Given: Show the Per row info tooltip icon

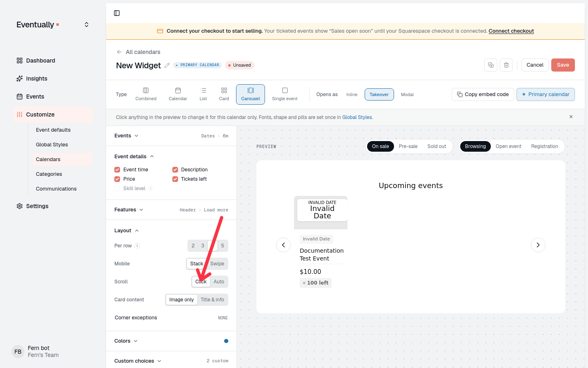Looking at the screenshot, I should (x=137, y=246).
